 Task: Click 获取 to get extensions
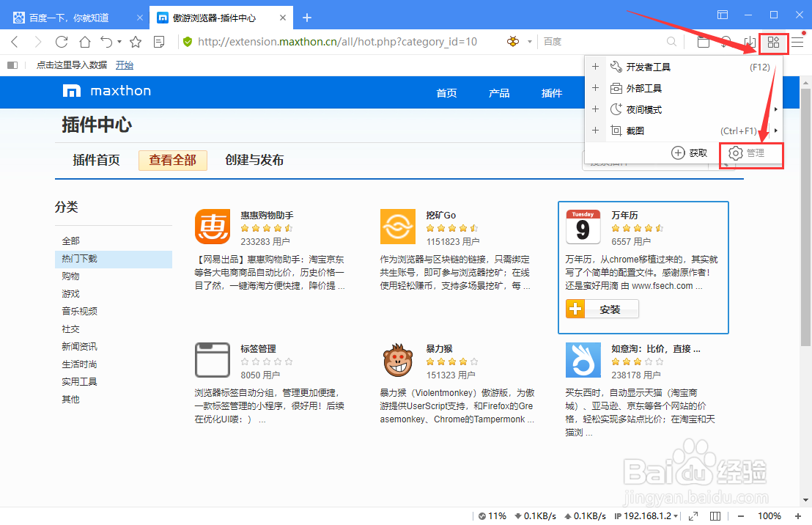(690, 153)
